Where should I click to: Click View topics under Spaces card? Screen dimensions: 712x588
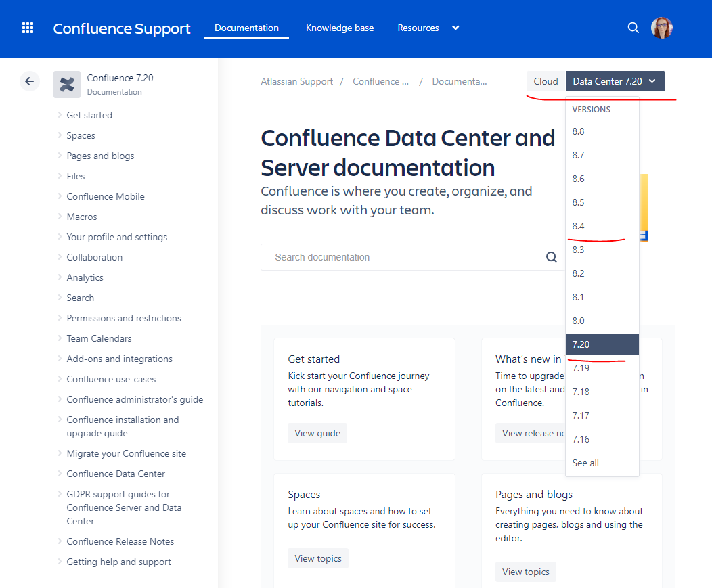(x=318, y=558)
